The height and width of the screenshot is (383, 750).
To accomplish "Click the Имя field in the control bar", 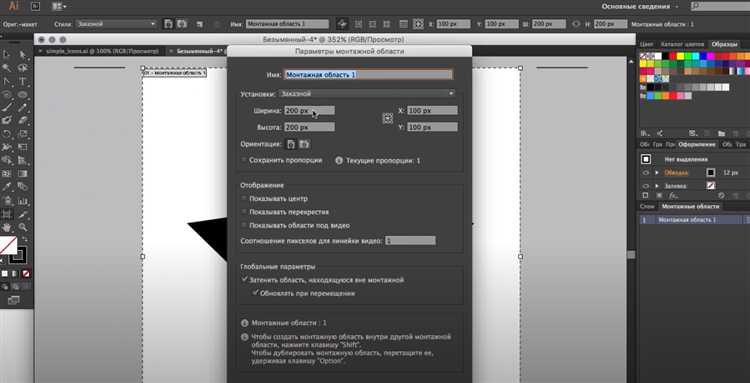I will (287, 24).
